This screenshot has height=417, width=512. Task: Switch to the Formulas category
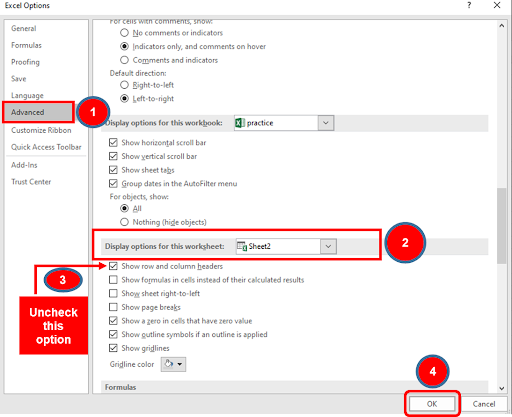26,45
